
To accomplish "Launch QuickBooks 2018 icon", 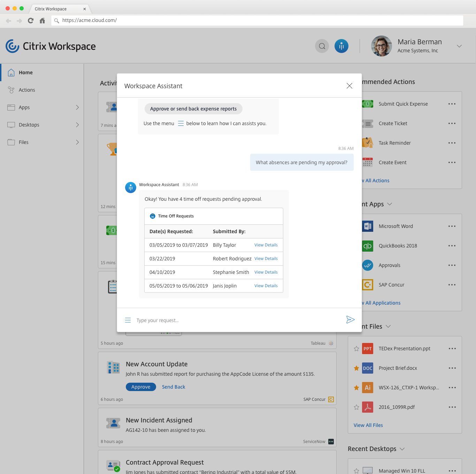I will (367, 246).
